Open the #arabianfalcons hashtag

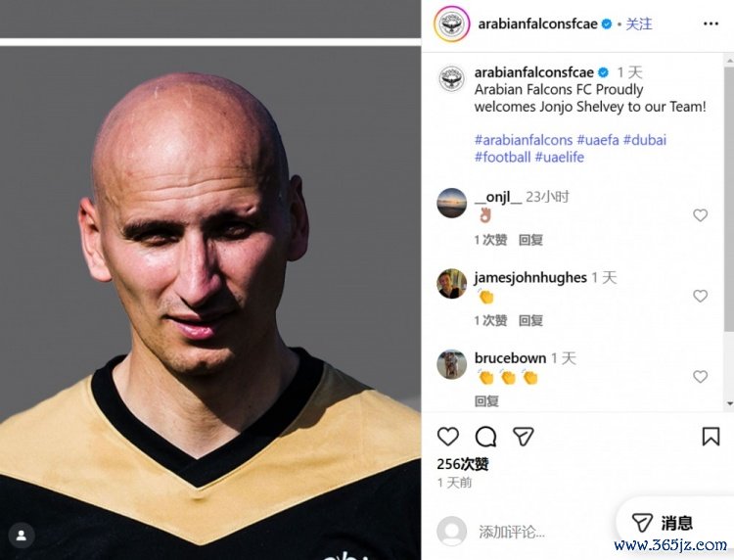point(524,140)
